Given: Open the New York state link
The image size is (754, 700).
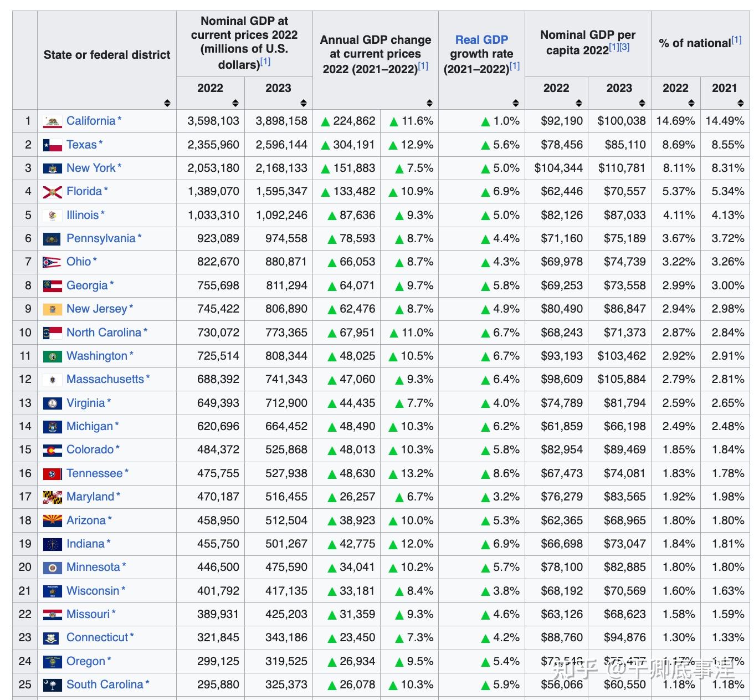Looking at the screenshot, I should (91, 168).
